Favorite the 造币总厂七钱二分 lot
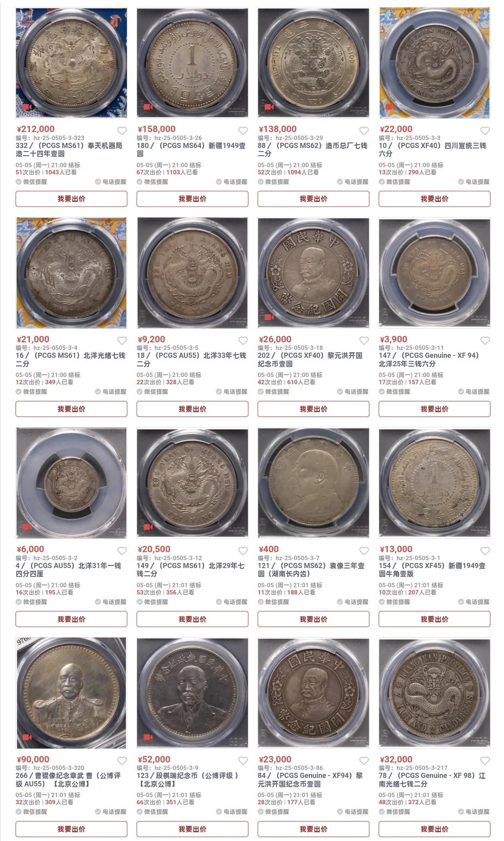 pyautogui.click(x=364, y=131)
